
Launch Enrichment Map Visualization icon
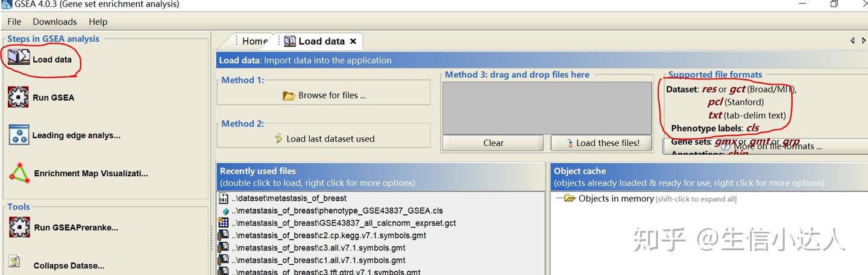(x=19, y=173)
